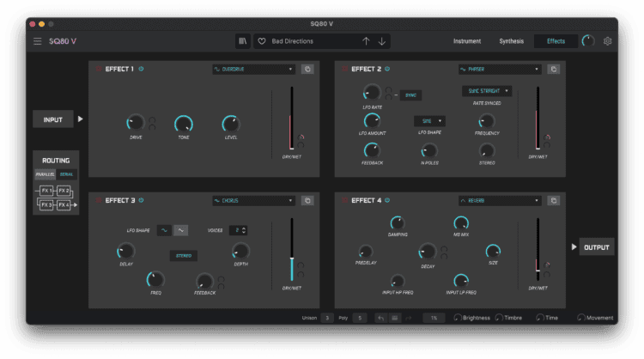Screen dimensions: 644x359
Task: Open settings gear in top bar
Action: click(x=607, y=41)
